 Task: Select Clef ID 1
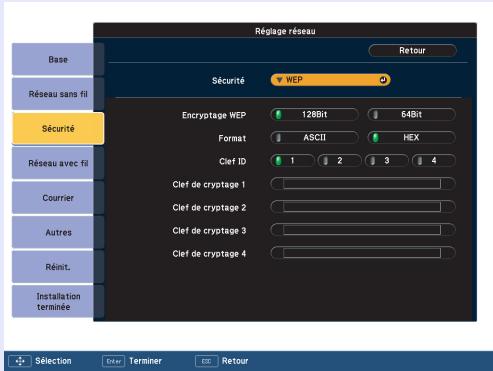pyautogui.click(x=292, y=161)
